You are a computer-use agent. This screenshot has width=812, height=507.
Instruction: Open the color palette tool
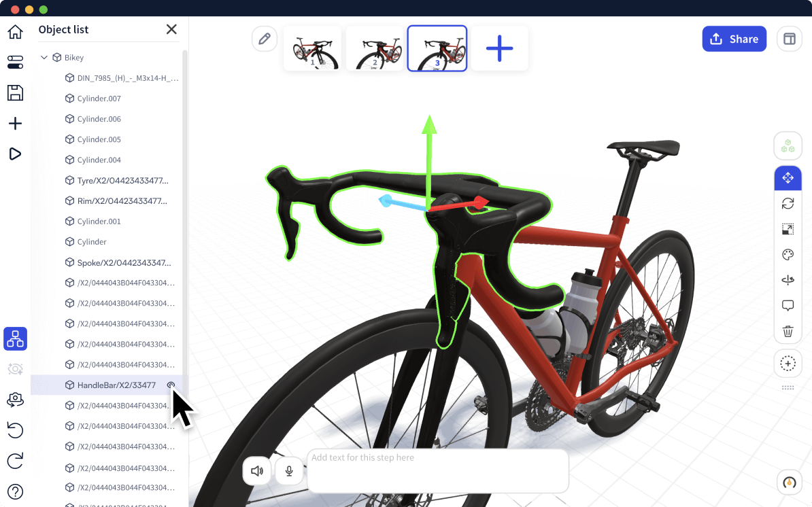tap(788, 255)
